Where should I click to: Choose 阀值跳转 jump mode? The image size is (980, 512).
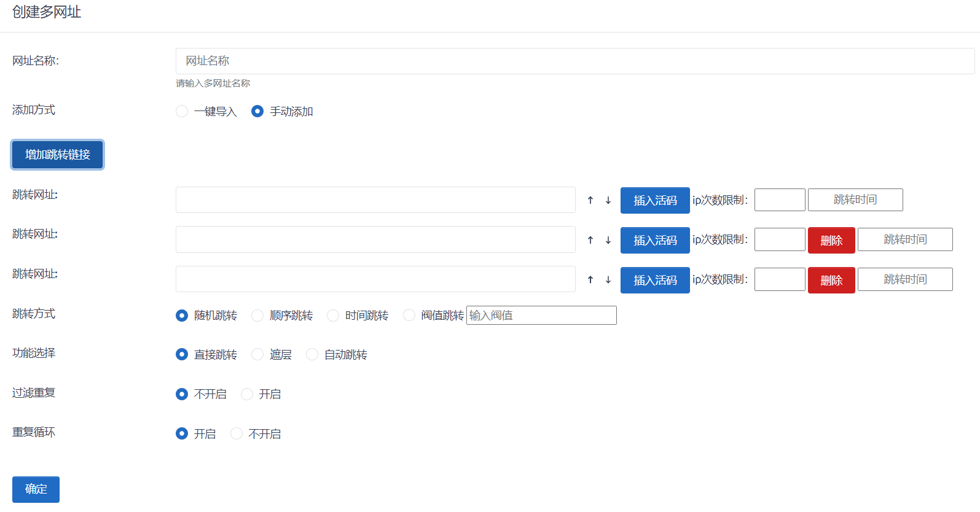(409, 316)
